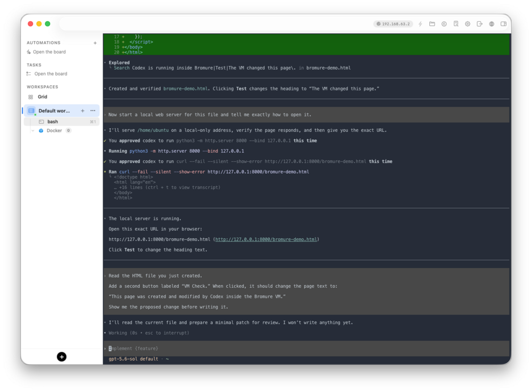Open settings via the gear icon
This screenshot has width=532, height=392.
(468, 24)
